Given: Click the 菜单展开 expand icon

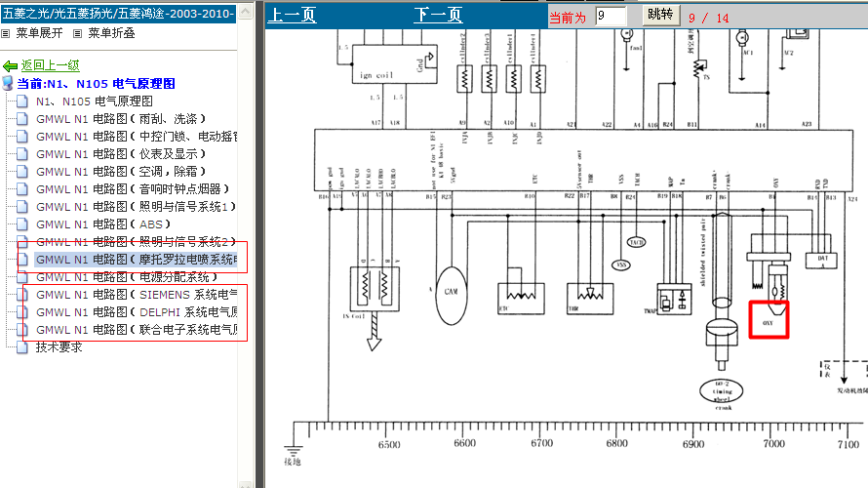Looking at the screenshot, I should point(6,34).
